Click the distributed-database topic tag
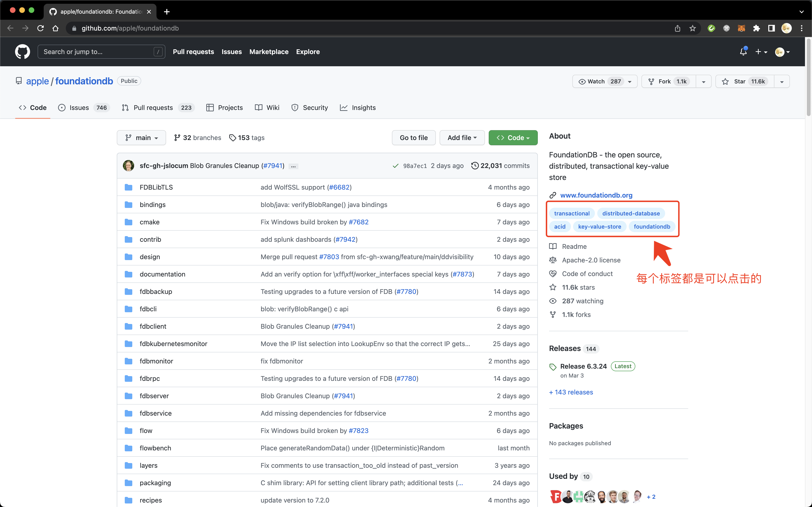This screenshot has width=812, height=507. click(631, 213)
